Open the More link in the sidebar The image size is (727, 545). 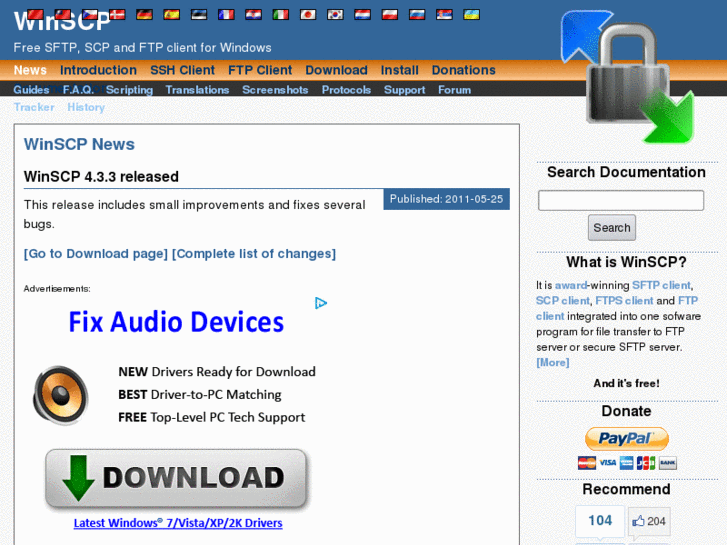[x=553, y=363]
